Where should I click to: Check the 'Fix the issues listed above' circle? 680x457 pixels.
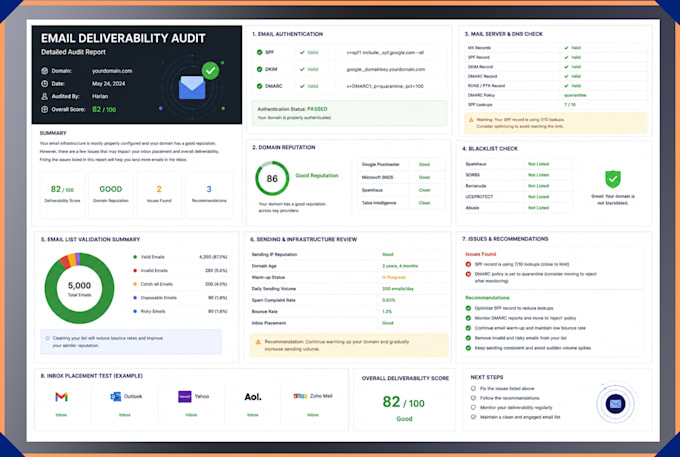click(474, 388)
